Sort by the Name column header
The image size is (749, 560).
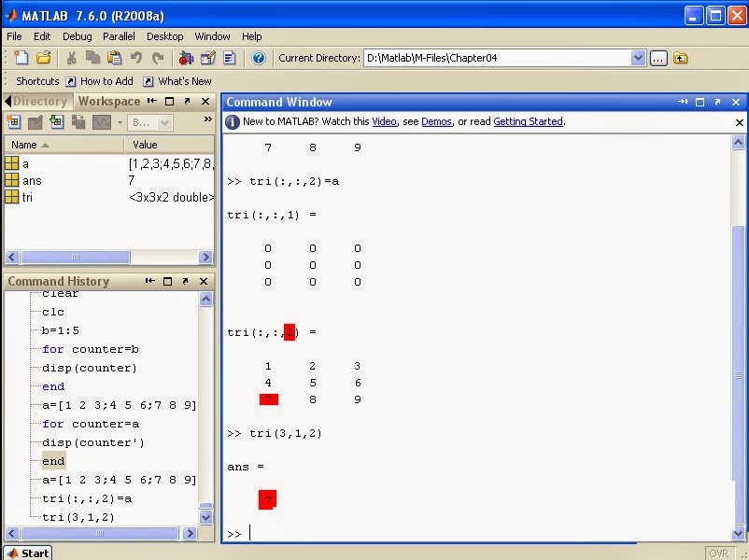pos(64,145)
